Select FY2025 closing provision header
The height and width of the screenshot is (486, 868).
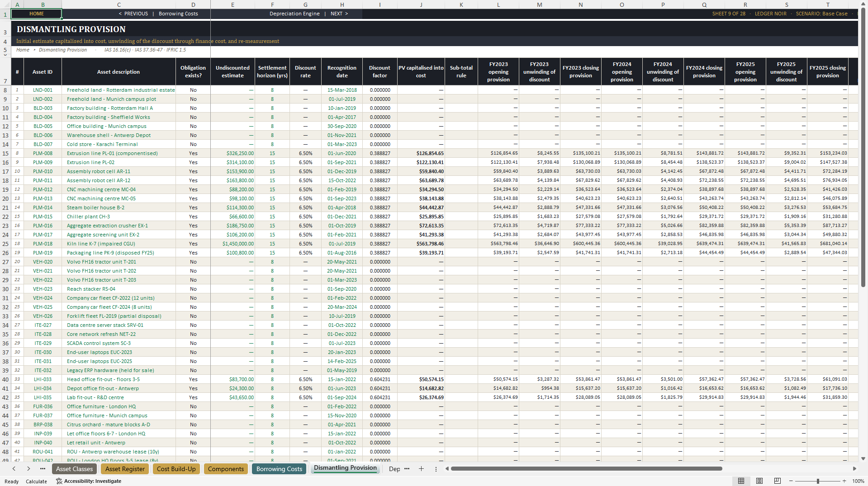pyautogui.click(x=828, y=72)
